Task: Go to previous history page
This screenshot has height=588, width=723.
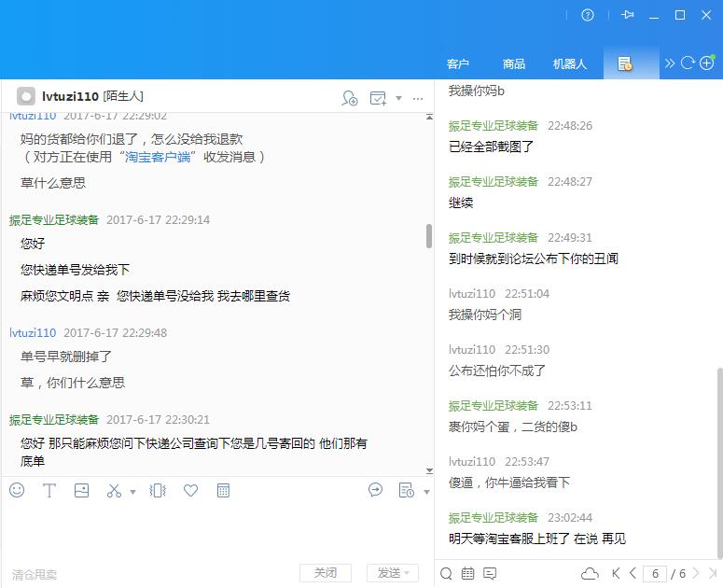Action: [633, 573]
